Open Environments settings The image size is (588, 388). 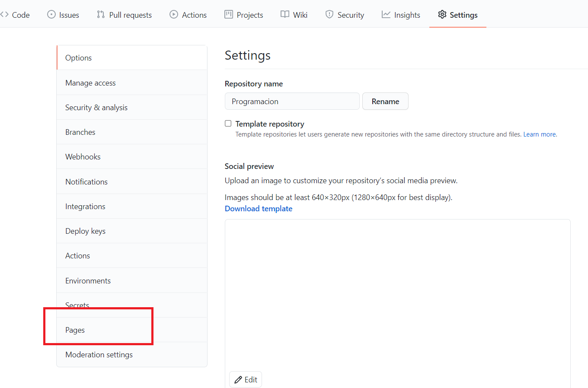(132, 280)
